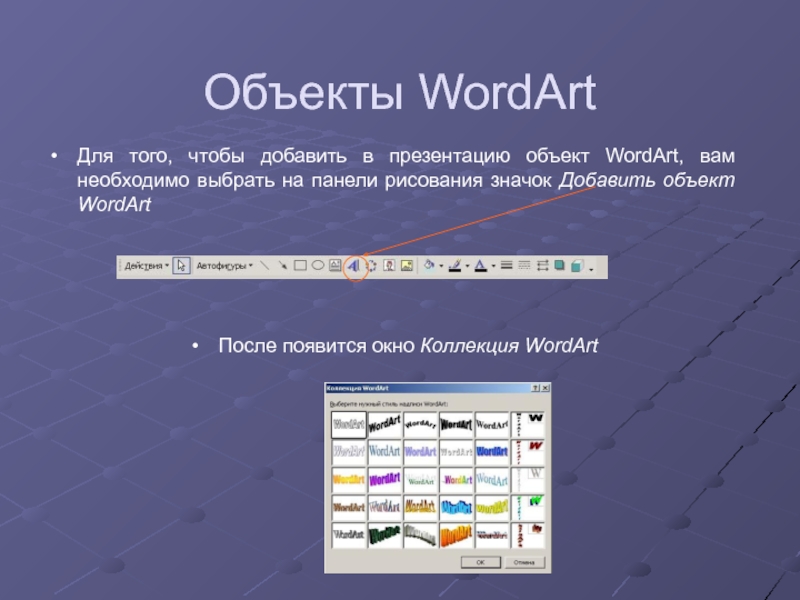Click the Insert Clip Art icon

388,266
